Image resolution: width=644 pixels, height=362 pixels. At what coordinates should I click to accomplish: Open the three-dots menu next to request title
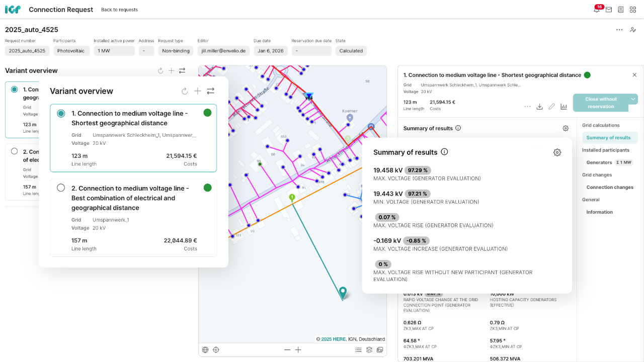[x=619, y=30]
